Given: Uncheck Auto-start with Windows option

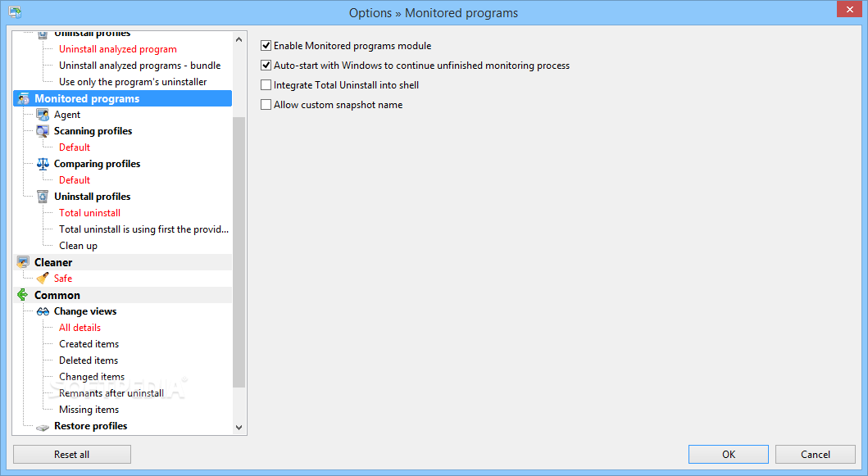Looking at the screenshot, I should point(266,66).
